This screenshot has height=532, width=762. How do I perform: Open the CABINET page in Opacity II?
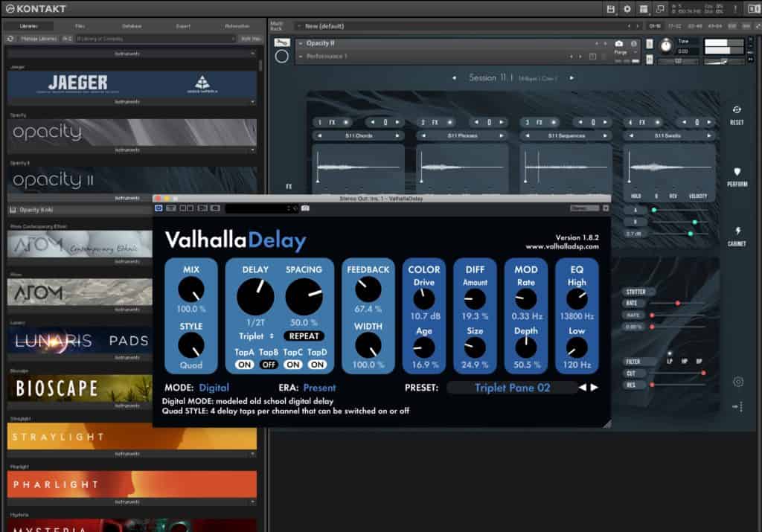[x=737, y=237]
